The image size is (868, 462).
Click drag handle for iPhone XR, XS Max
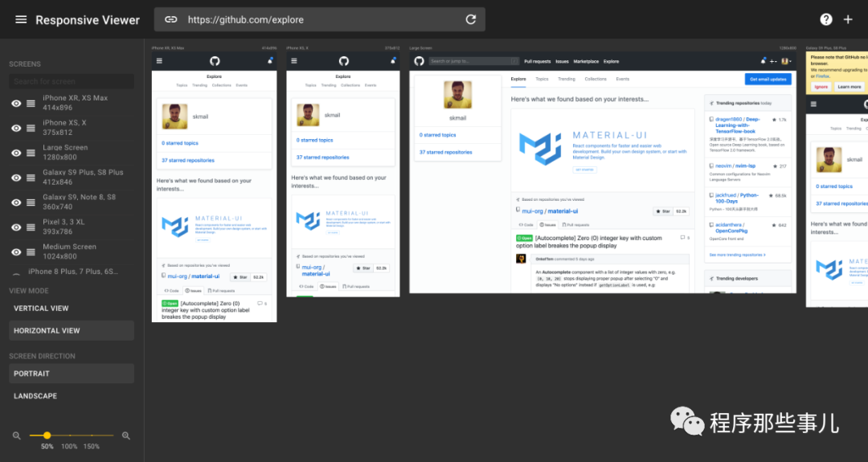(x=31, y=104)
